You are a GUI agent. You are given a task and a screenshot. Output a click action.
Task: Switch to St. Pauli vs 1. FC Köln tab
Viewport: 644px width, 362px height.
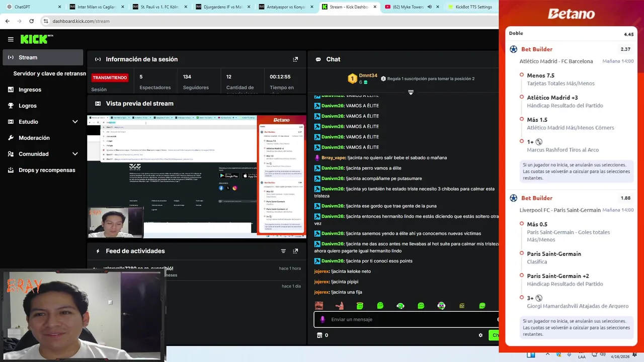point(159,7)
